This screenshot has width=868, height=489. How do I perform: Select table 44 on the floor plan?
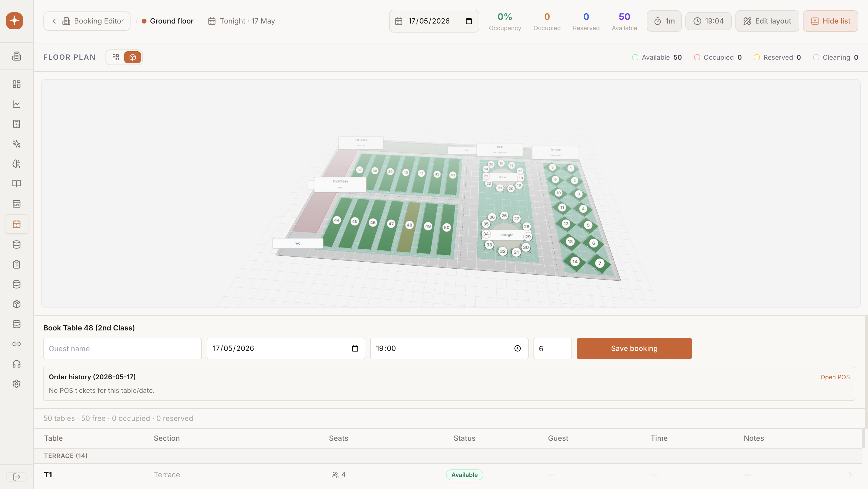337,220
